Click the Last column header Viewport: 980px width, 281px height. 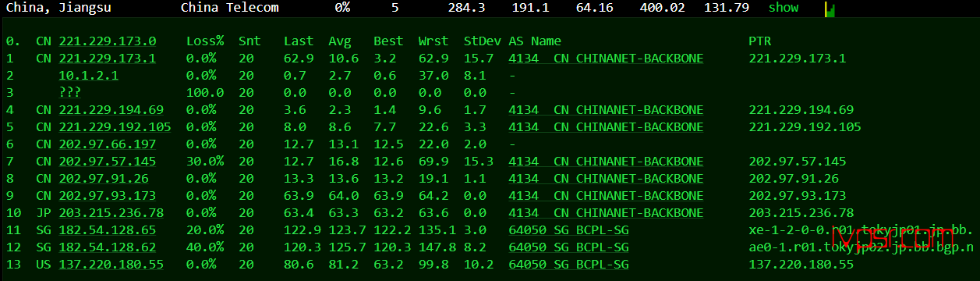299,41
